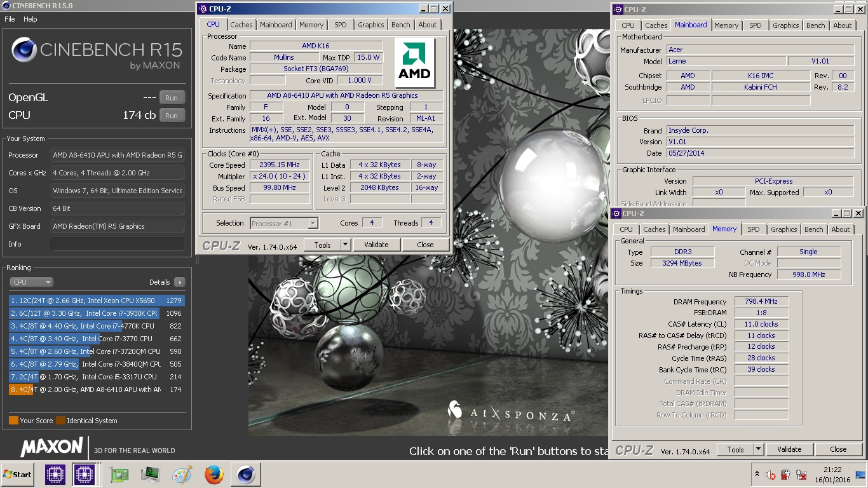Open CPU tab in Mainboard CPU-Z window
Viewport: 868px width, 488px height.
coord(628,25)
